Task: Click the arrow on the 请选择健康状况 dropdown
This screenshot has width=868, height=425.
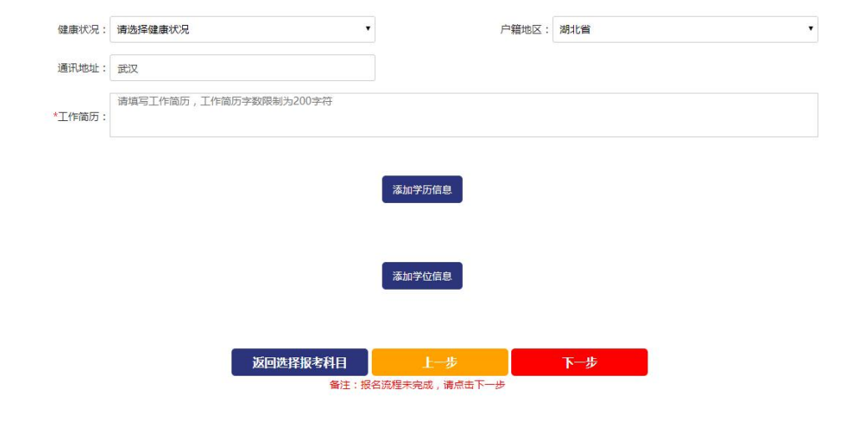Action: [367, 29]
